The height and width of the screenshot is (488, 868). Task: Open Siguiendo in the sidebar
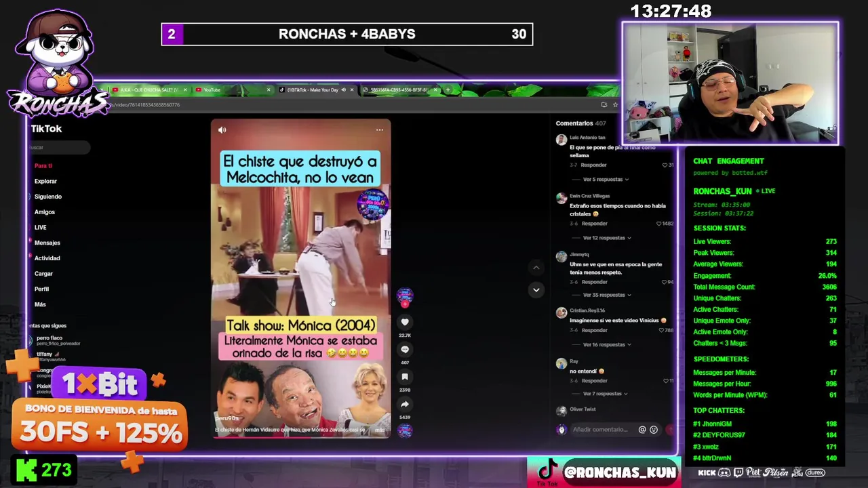[48, 197]
